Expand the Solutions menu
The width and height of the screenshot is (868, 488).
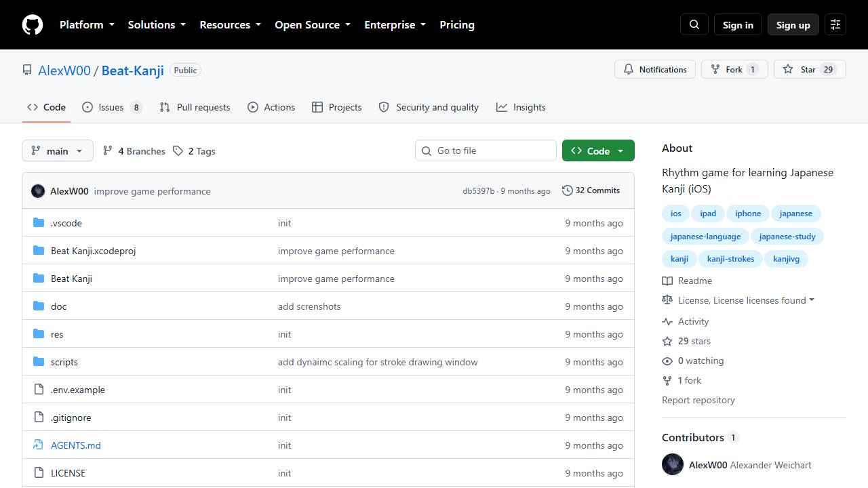pyautogui.click(x=157, y=24)
